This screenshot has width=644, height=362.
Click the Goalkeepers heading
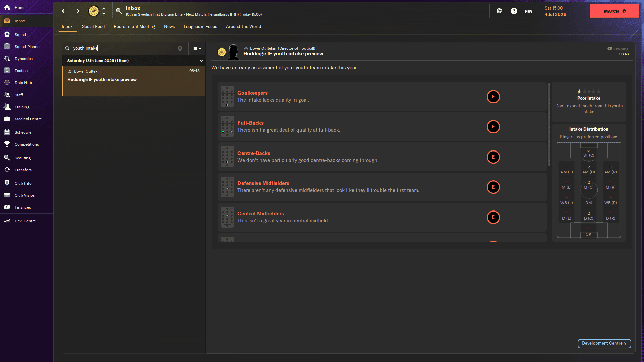pyautogui.click(x=253, y=93)
